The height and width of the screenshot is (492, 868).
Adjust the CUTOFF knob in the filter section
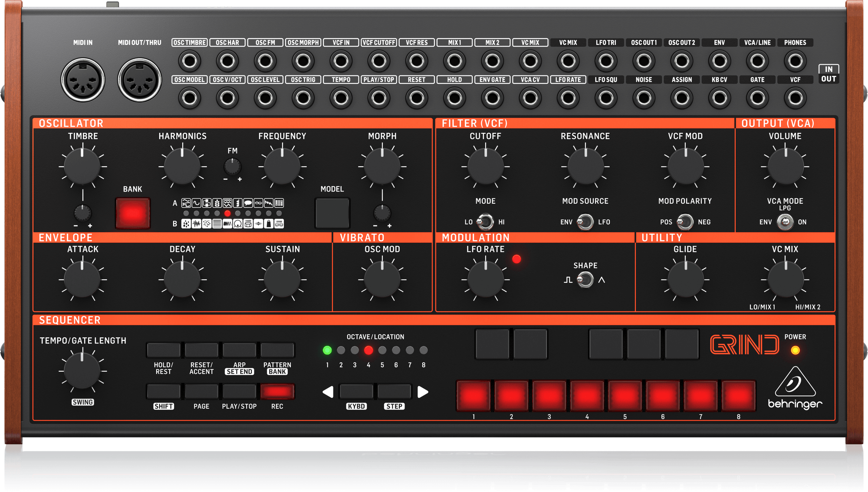point(485,166)
